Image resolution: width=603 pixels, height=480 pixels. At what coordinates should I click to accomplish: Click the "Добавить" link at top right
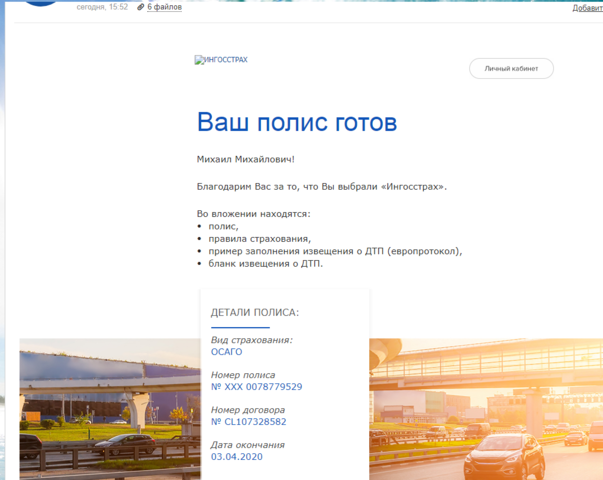pyautogui.click(x=587, y=8)
